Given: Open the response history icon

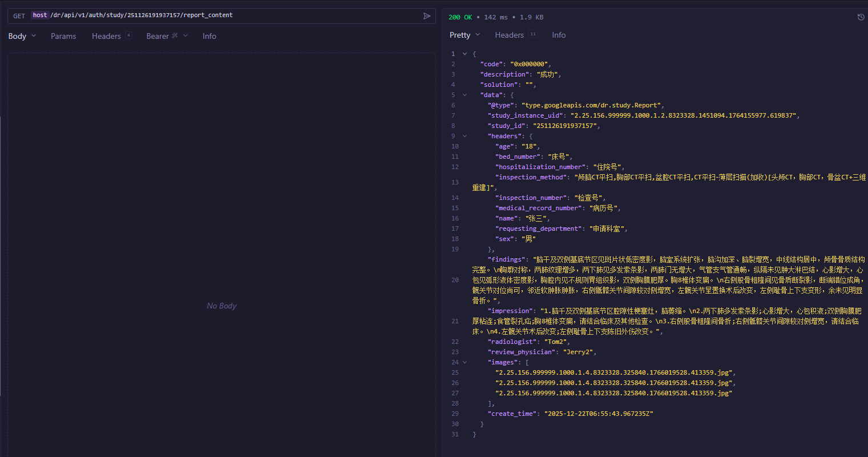Looking at the screenshot, I should pyautogui.click(x=861, y=17).
